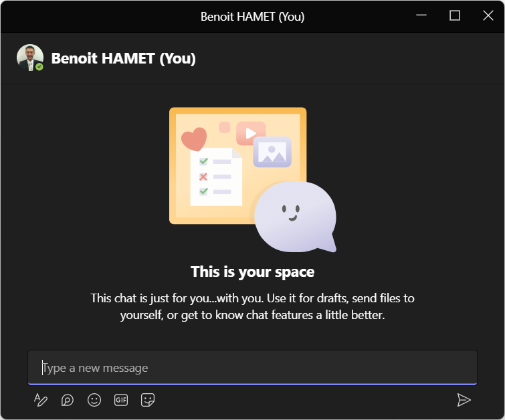Click the green availability status badge
Screen dimensions: 505x420
[x=39, y=67]
